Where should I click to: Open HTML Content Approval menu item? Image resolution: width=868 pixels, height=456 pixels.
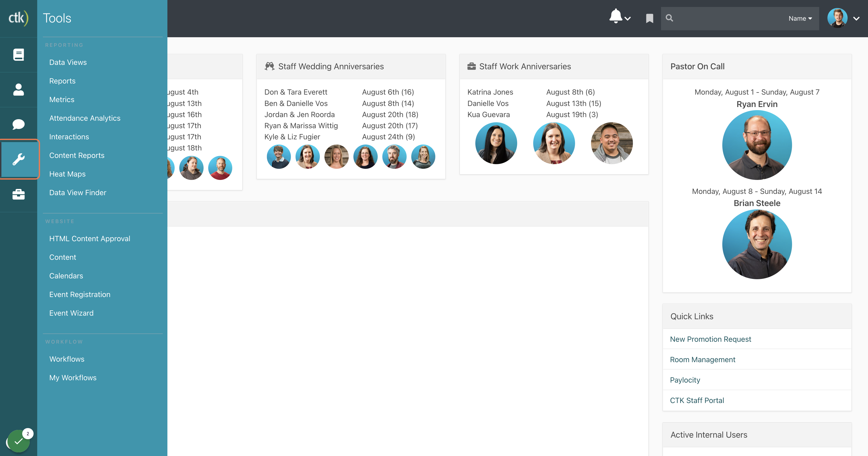90,238
